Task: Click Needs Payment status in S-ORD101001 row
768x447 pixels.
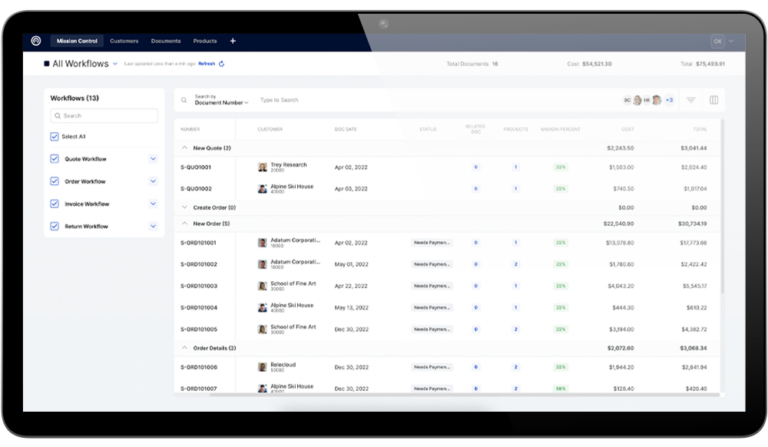Action: click(432, 243)
